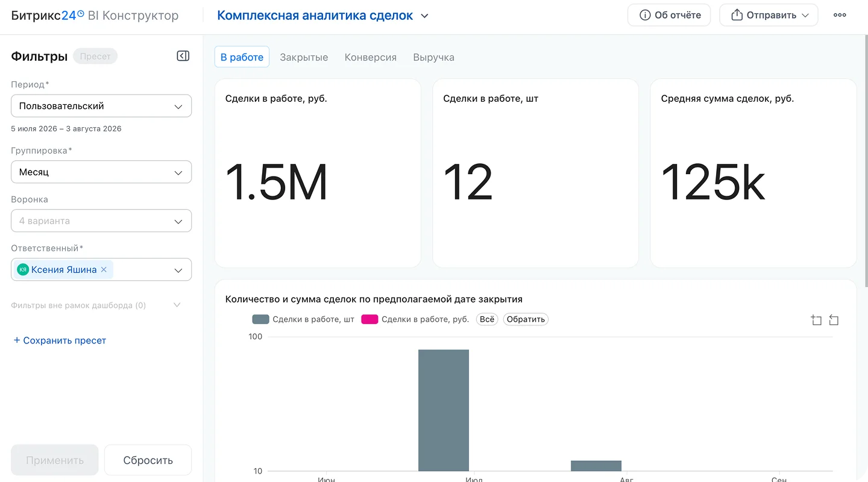Viewport: 868px width, 482px height.
Task: Switch to the Выручка tab
Action: tap(434, 57)
